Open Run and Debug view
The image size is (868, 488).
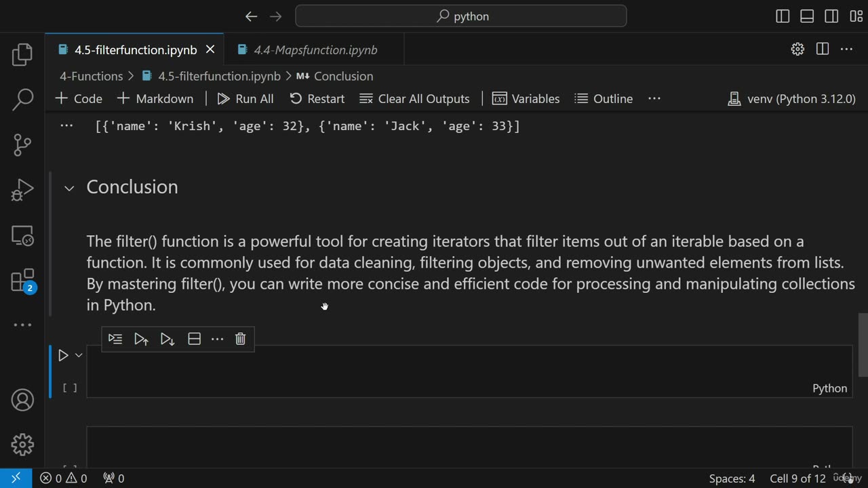pos(22,190)
